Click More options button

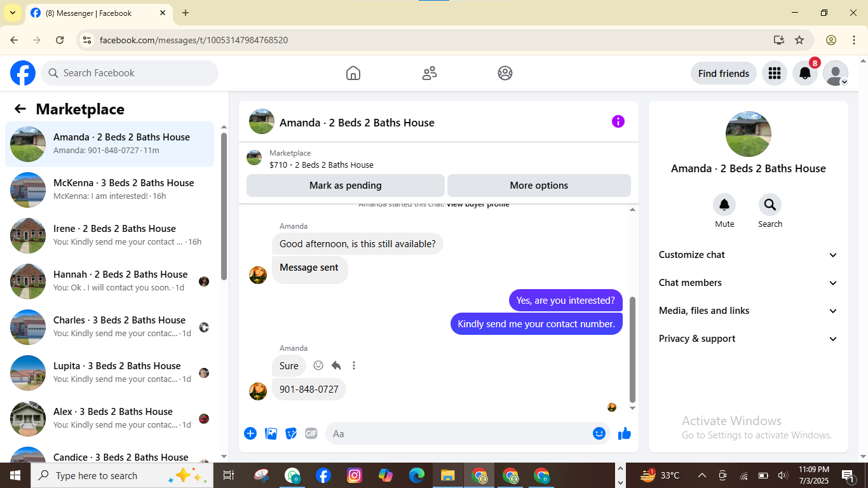point(539,186)
